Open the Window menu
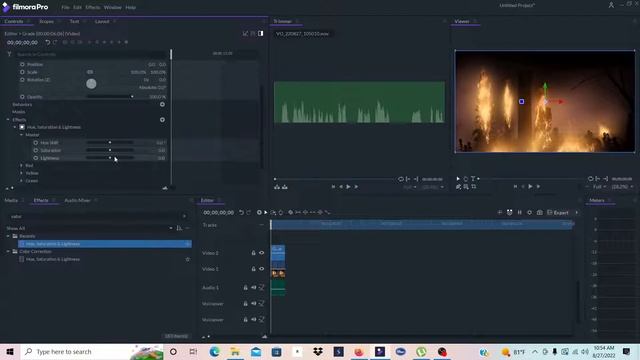Viewport: 640px width, 360px height. [x=113, y=7]
